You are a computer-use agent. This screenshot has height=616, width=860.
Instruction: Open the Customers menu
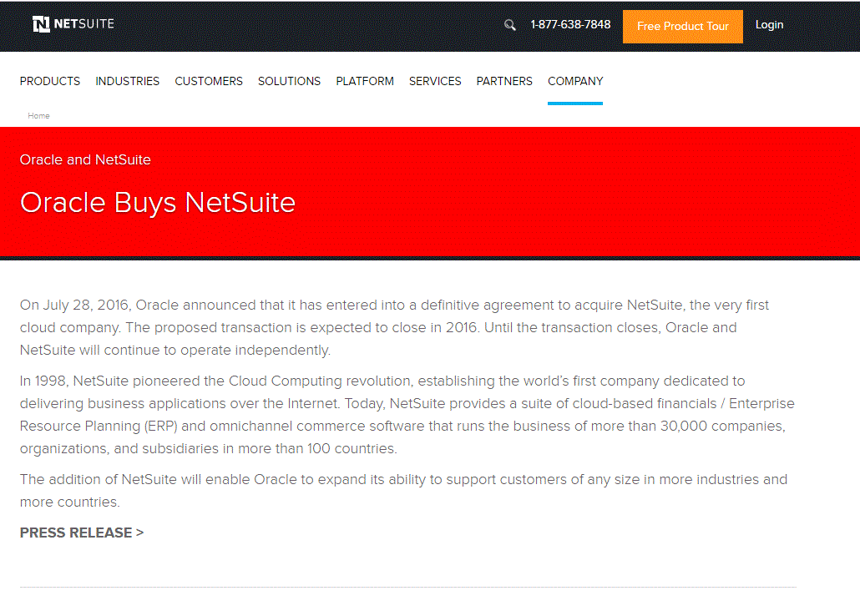[x=209, y=81]
